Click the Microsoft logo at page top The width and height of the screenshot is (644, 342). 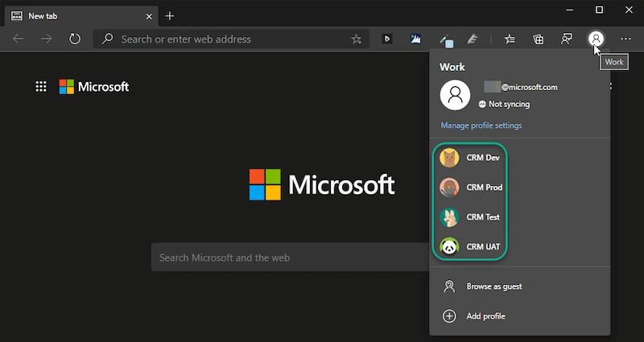[x=94, y=87]
